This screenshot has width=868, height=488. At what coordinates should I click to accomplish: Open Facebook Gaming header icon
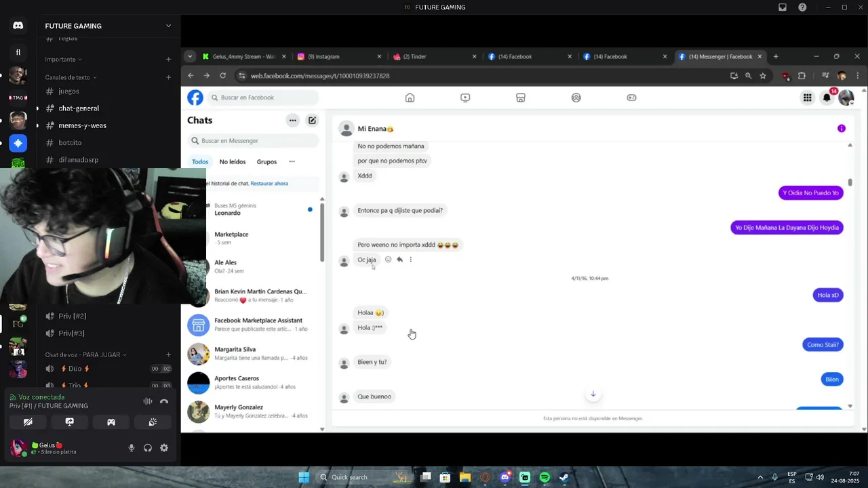631,98
